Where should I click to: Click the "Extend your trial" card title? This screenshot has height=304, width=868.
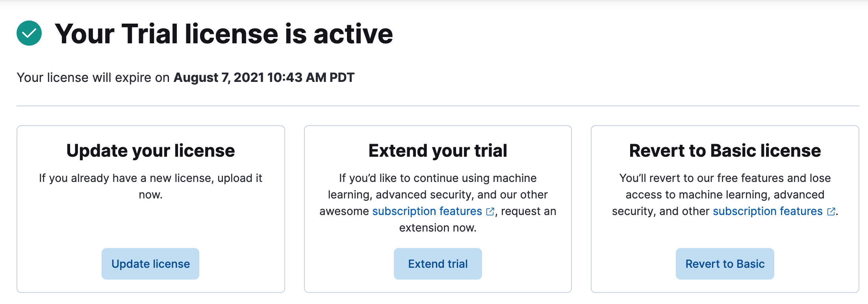438,151
